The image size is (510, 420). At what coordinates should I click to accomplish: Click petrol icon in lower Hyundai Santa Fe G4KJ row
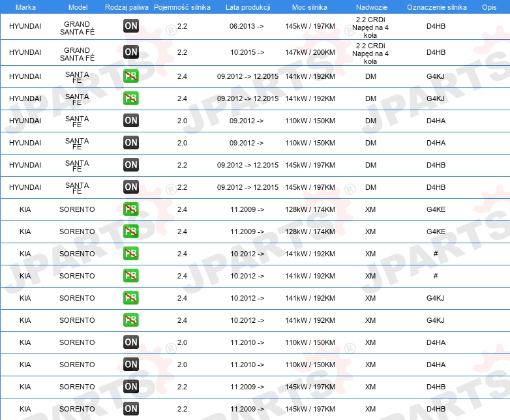pos(131,98)
